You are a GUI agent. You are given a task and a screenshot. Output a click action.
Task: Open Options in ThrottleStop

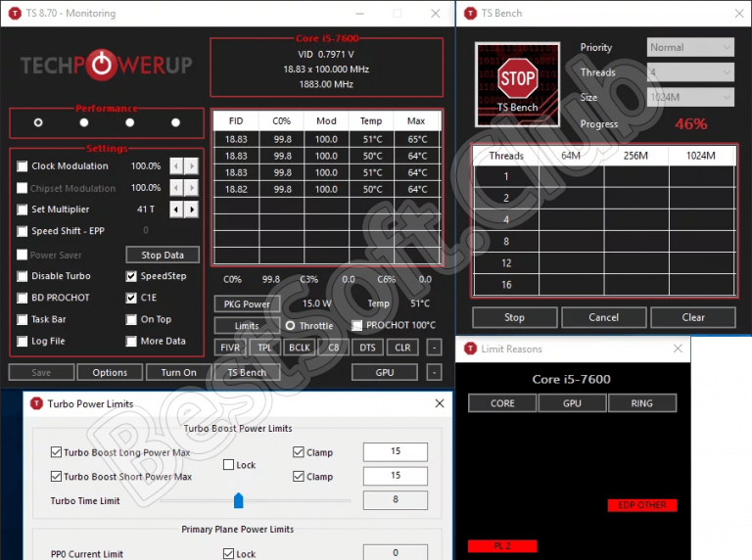point(110,373)
